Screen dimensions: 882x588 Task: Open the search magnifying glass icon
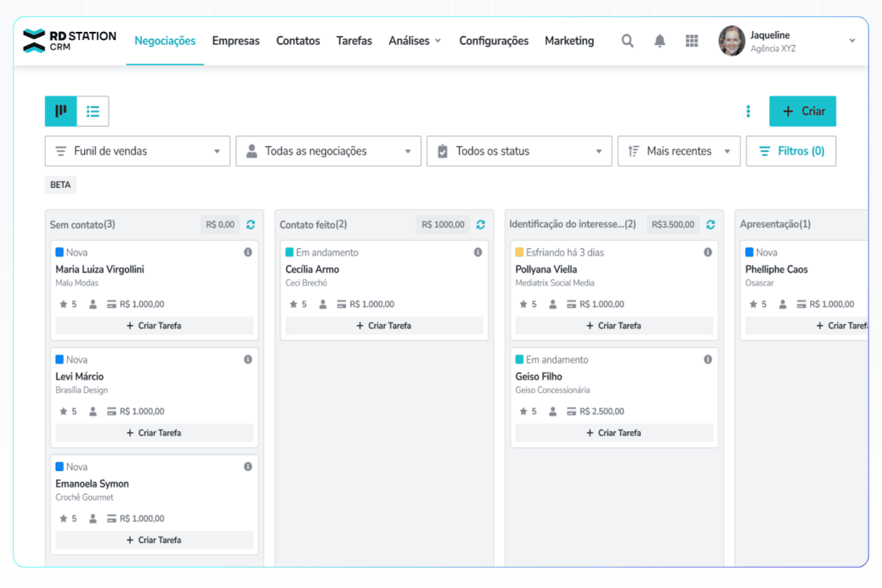pyautogui.click(x=627, y=40)
